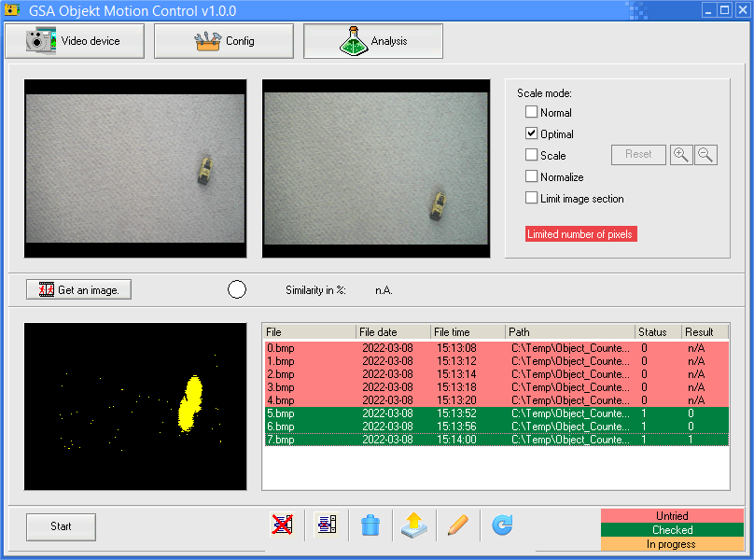This screenshot has height=560, width=754.
Task: Select the 6.bmp file entry
Action: click(x=496, y=427)
